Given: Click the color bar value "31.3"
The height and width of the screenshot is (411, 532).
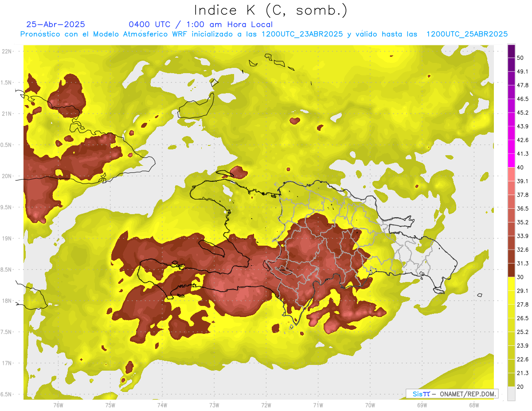Looking at the screenshot, I should 523,263.
